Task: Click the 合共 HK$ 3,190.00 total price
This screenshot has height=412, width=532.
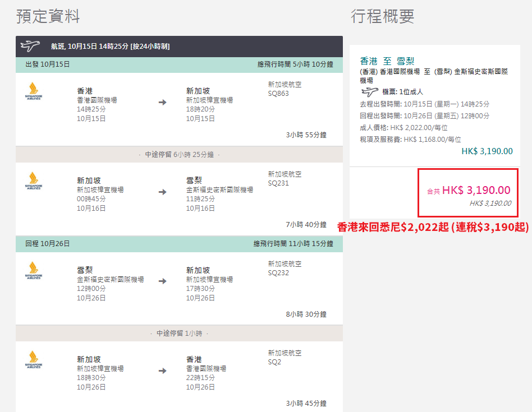Action: click(x=469, y=190)
